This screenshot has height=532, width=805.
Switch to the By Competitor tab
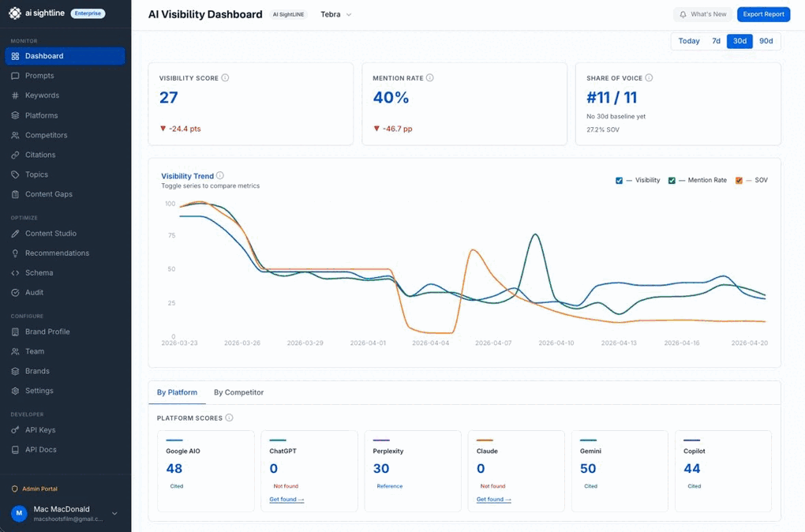[x=238, y=392]
